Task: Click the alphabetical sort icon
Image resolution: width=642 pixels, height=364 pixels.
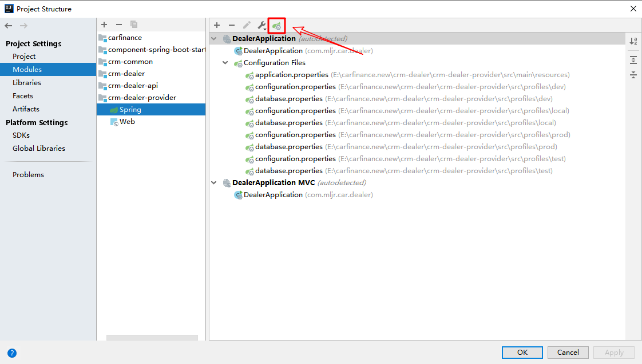Action: [x=633, y=41]
